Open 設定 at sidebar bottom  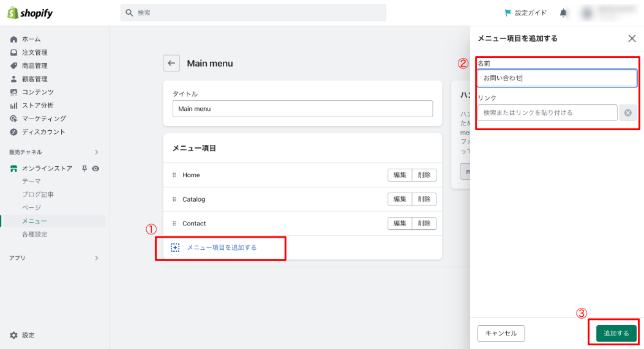[x=28, y=335]
